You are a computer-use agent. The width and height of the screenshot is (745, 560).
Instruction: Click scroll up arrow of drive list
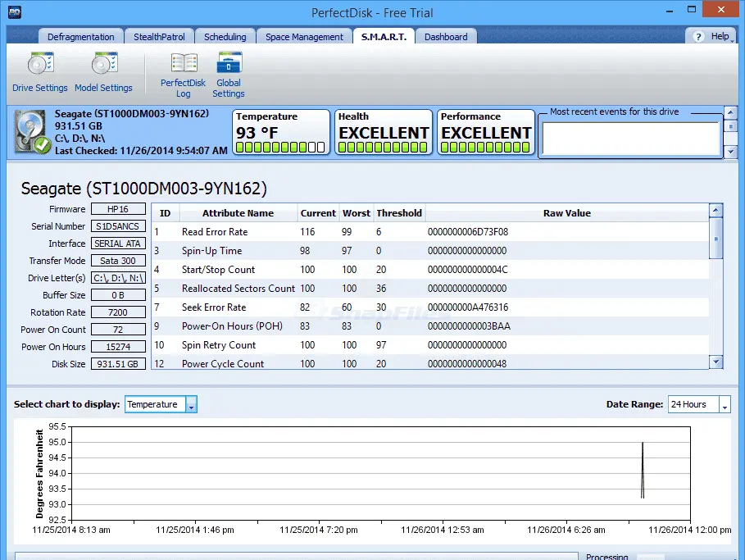coord(730,112)
